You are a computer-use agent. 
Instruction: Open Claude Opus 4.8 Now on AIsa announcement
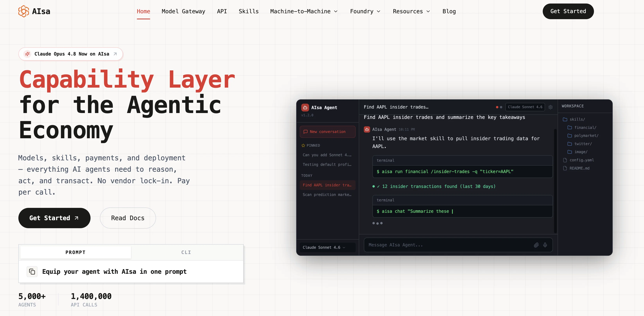tap(71, 54)
